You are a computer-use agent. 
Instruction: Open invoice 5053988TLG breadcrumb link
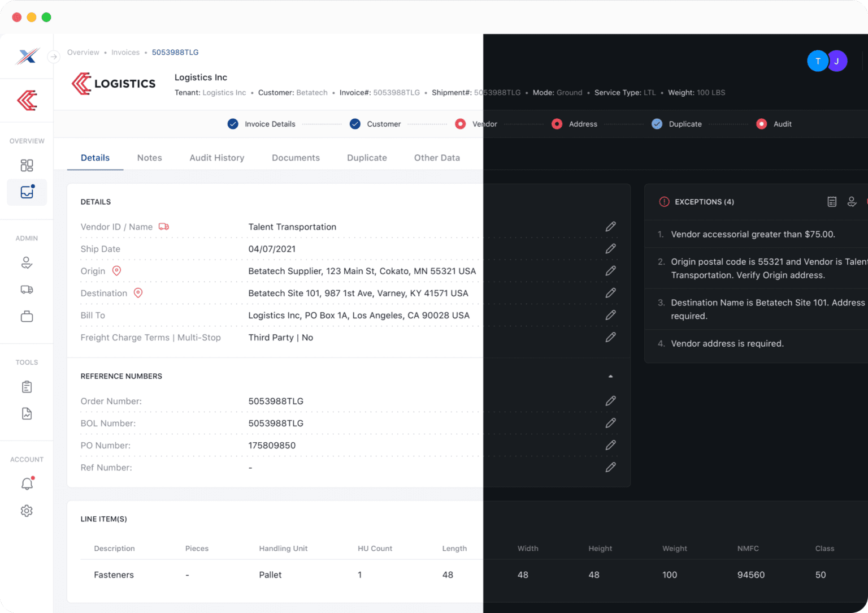pos(175,52)
